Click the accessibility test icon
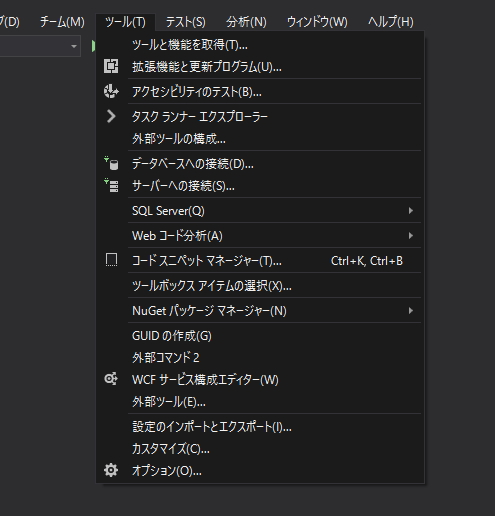495x516 pixels. (111, 91)
